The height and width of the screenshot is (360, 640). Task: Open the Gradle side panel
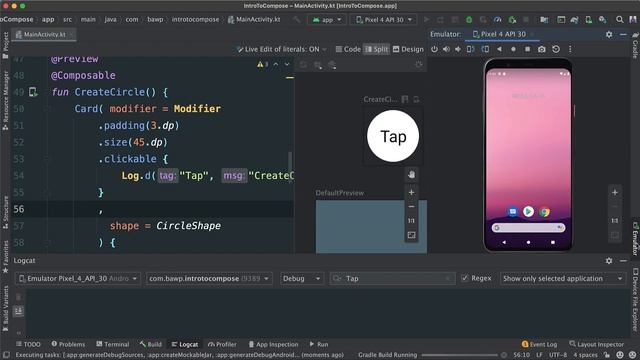tap(635, 45)
